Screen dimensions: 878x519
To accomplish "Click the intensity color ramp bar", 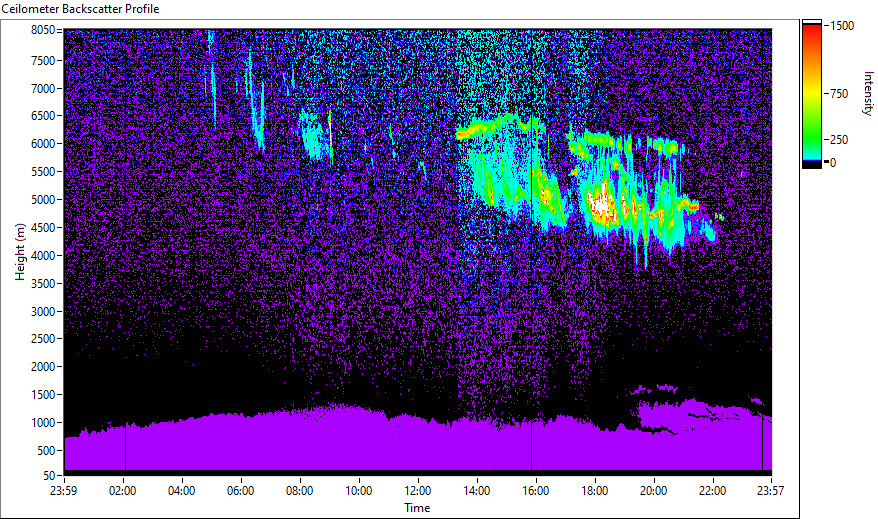I will 811,94.
